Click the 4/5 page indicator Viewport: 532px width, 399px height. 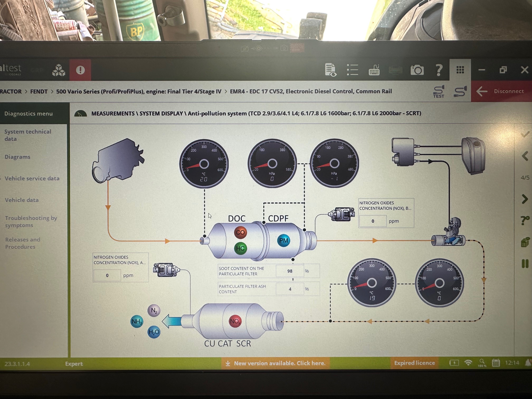(525, 178)
